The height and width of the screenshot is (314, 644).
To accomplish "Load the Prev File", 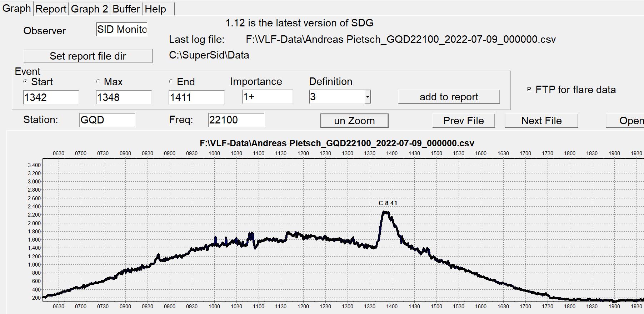I will [464, 121].
